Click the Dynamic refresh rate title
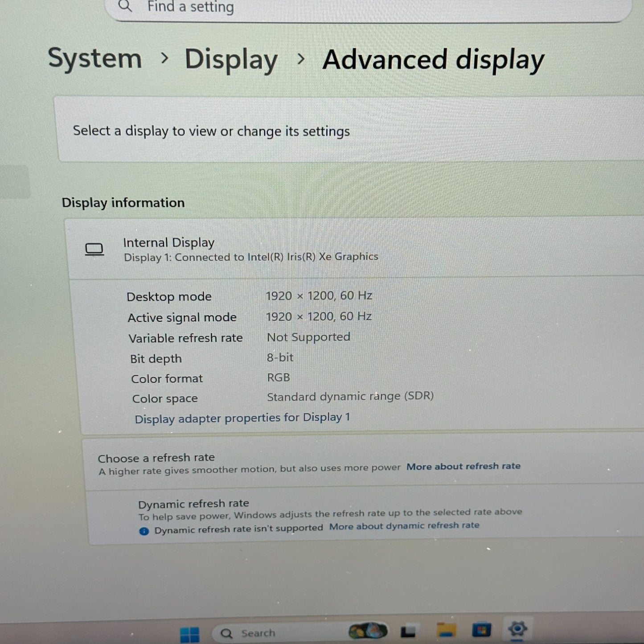The image size is (644, 644). pyautogui.click(x=193, y=504)
